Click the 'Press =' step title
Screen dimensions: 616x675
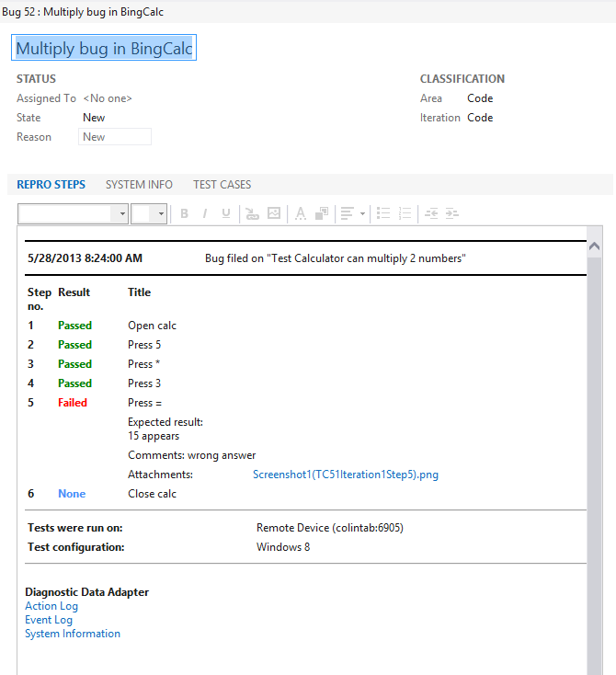pyautogui.click(x=144, y=403)
